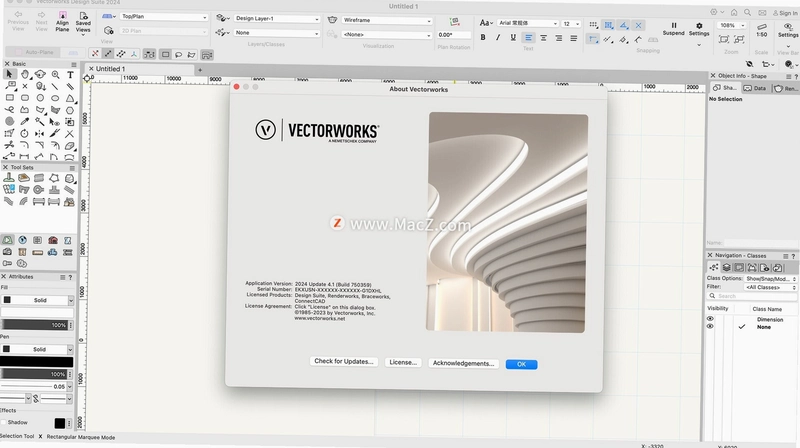Set text alignment to left
Image resolution: width=800 pixels, height=448 pixels.
[x=529, y=38]
